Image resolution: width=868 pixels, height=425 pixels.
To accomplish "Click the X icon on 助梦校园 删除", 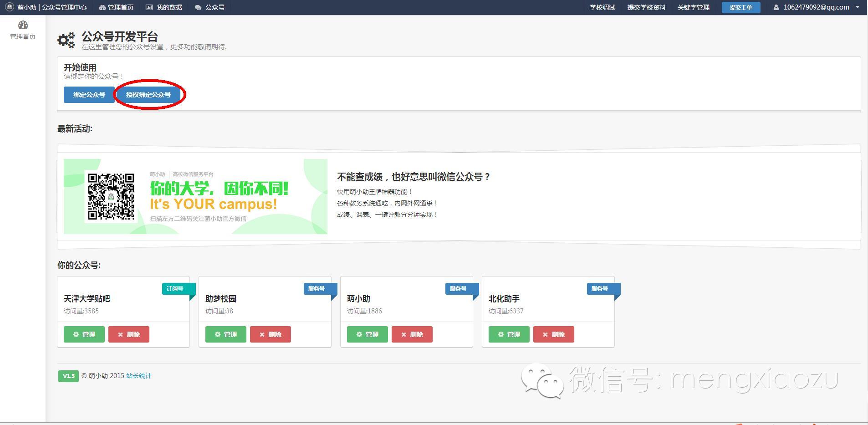I will pos(262,334).
